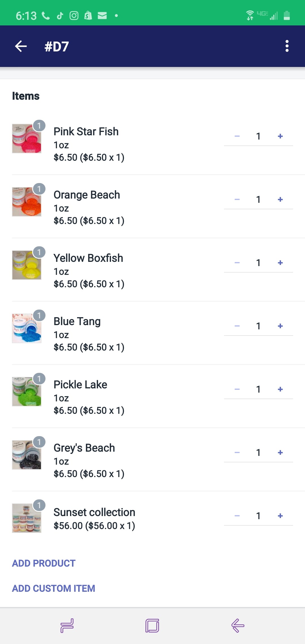305x644 pixels.
Task: Tap ADD PRODUCT link
Action: (x=44, y=563)
